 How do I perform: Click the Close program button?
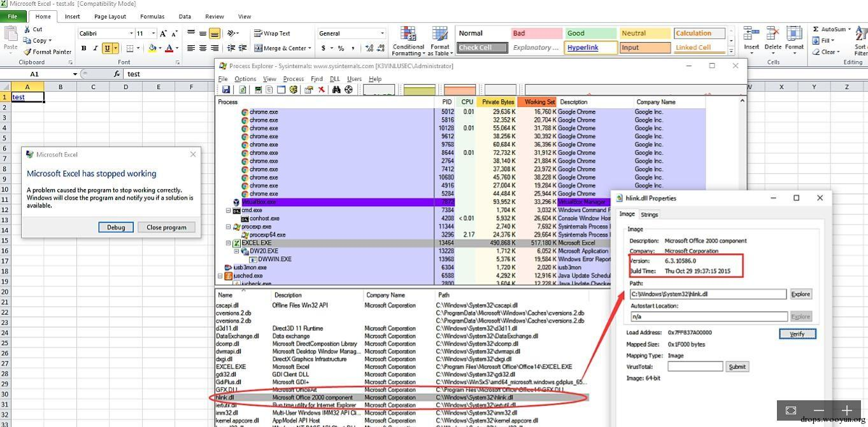coord(166,227)
